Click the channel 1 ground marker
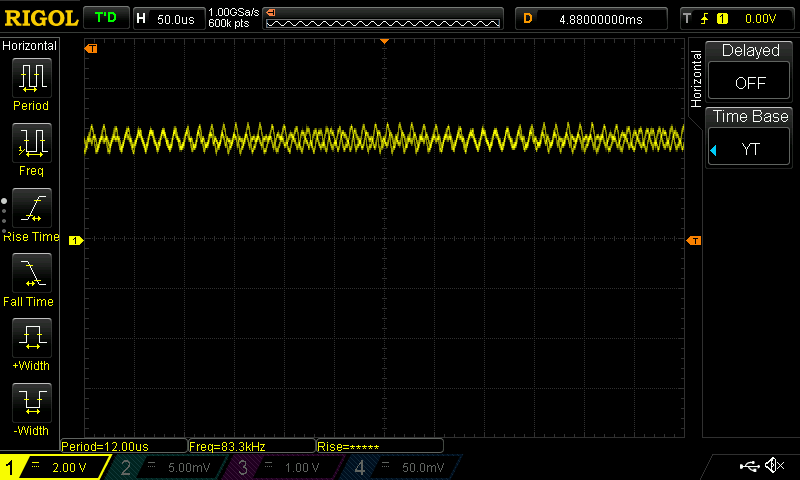The height and width of the screenshot is (480, 800). point(76,240)
